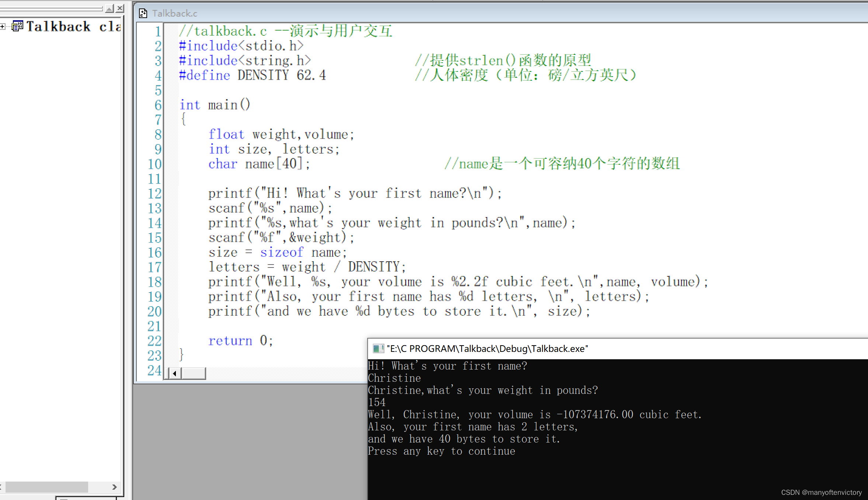Click the printf 'Also, your first name has' line

[429, 297]
